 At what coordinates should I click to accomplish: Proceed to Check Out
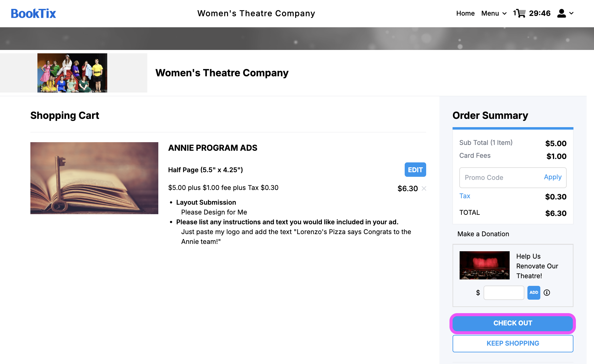(513, 323)
